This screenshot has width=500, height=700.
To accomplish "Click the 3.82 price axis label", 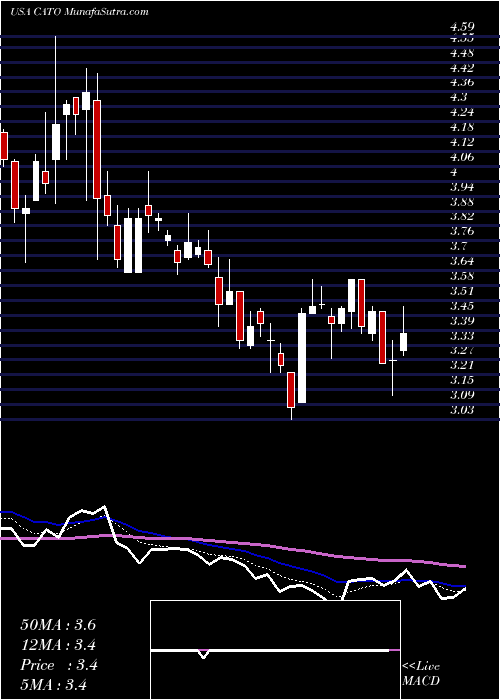I will point(462,217).
